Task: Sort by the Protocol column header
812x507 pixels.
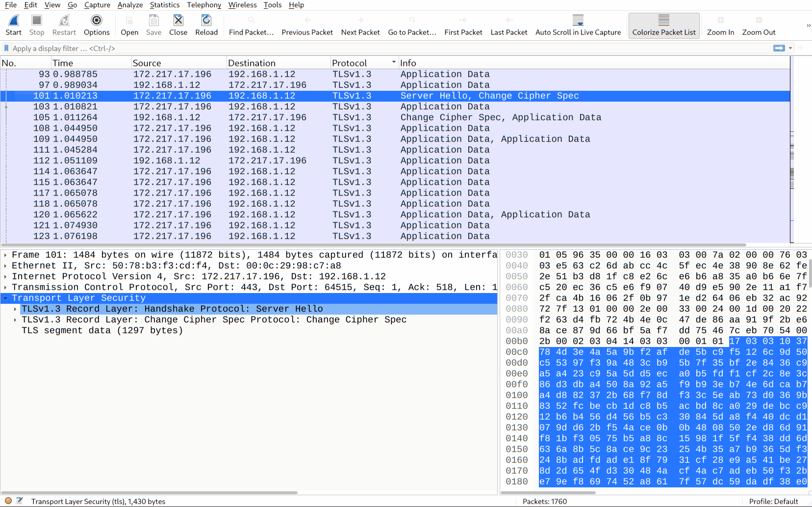Action: [x=364, y=63]
